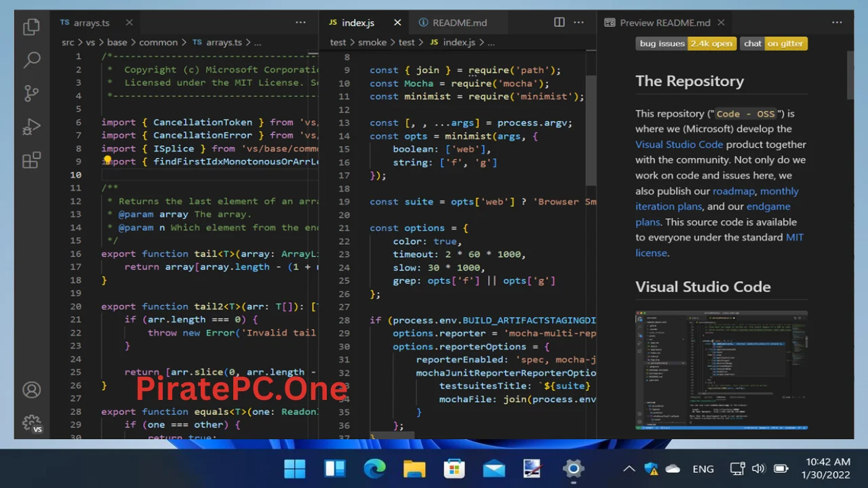Open the roadmap link
Screen dimensions: 868x488
coord(733,191)
